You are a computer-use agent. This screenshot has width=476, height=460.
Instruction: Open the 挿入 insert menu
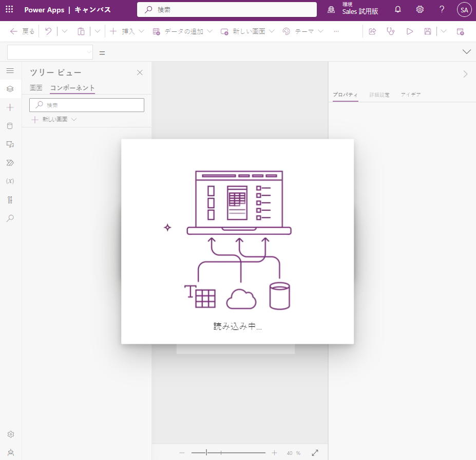(127, 31)
